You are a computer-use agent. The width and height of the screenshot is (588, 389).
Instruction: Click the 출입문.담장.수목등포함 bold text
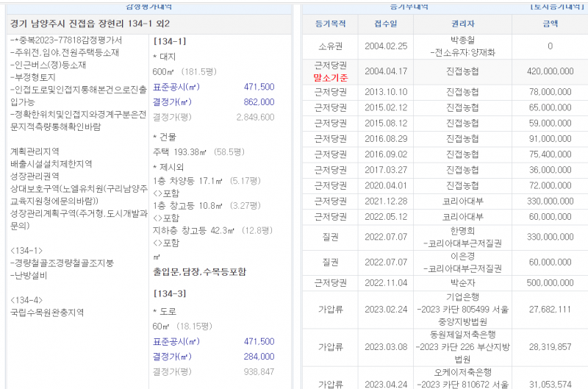pos(199,271)
